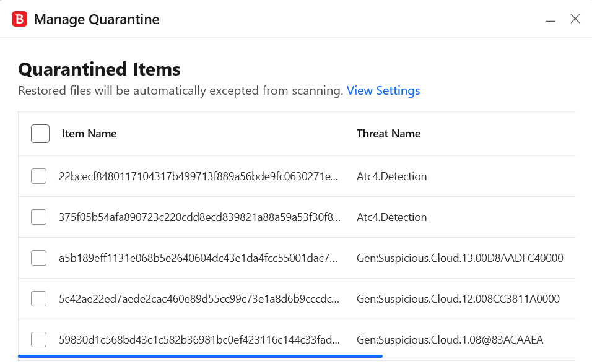Click Atc4.Detection threat in the 375f05b row
The height and width of the screenshot is (364, 592).
click(391, 217)
